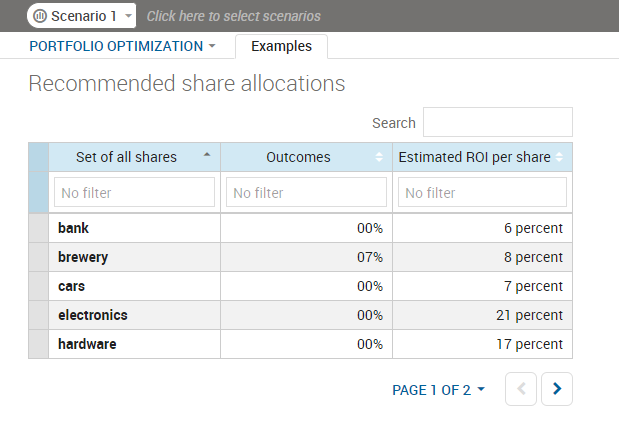This screenshot has height=432, width=619.
Task: Click the Outcomes column header label
Action: coord(298,157)
